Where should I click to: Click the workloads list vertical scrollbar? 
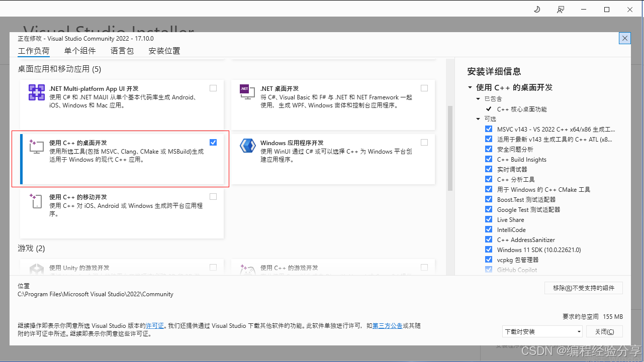pos(450,148)
